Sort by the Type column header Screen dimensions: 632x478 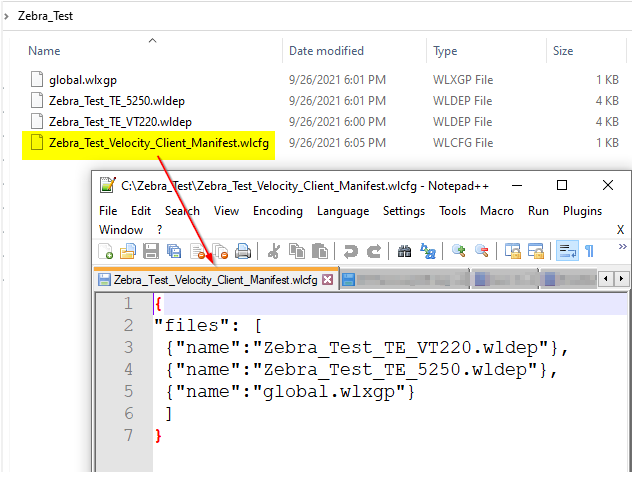point(445,51)
